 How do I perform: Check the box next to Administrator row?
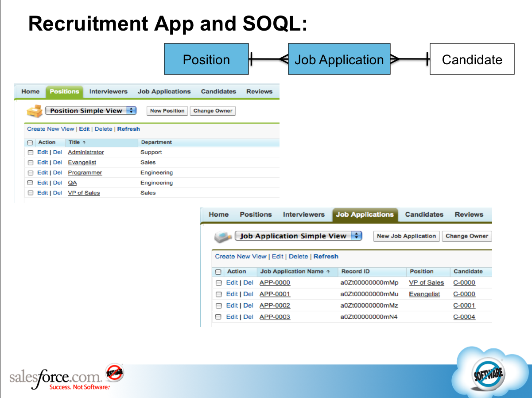(30, 152)
